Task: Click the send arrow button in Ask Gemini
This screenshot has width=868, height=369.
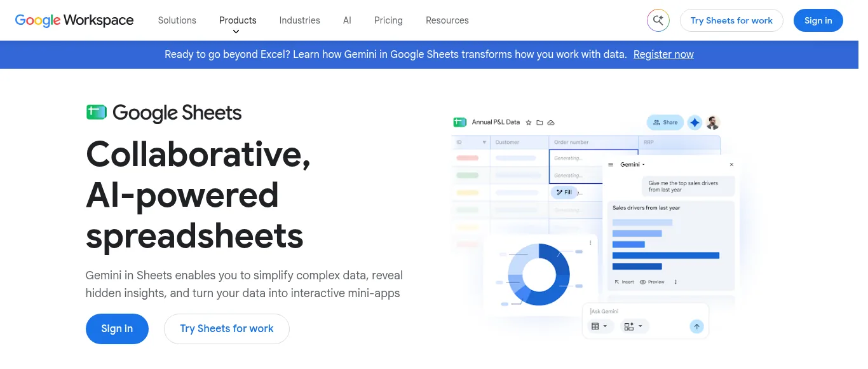Action: 696,326
